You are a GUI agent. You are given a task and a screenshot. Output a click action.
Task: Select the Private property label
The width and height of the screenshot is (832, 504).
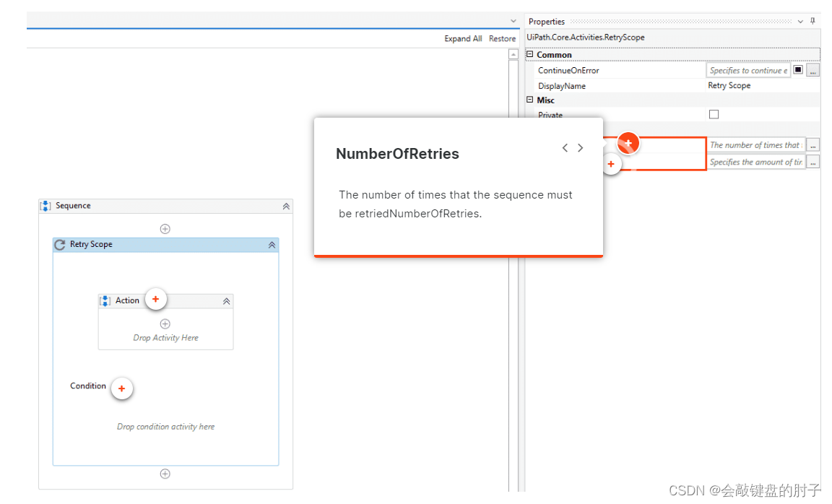pos(550,115)
